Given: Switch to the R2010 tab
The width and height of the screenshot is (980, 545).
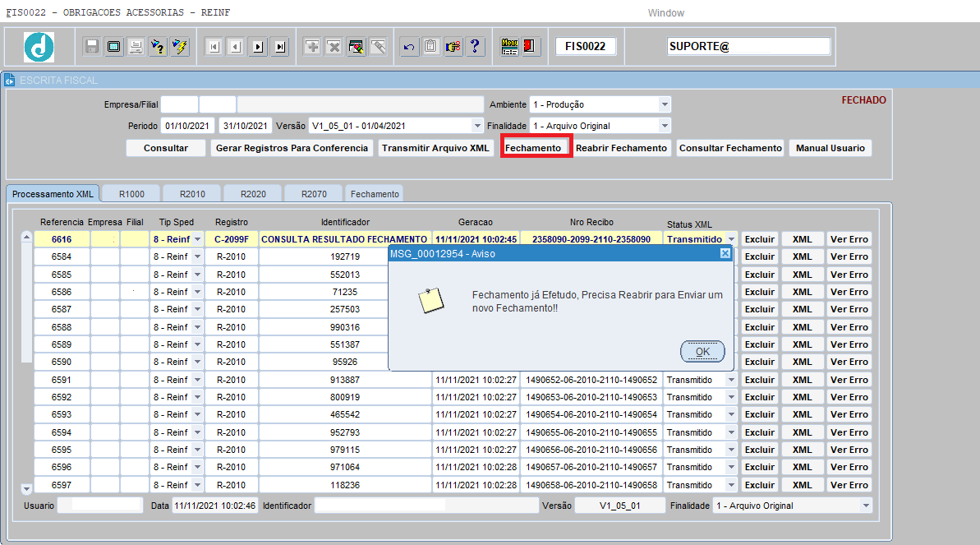Looking at the screenshot, I should point(192,194).
